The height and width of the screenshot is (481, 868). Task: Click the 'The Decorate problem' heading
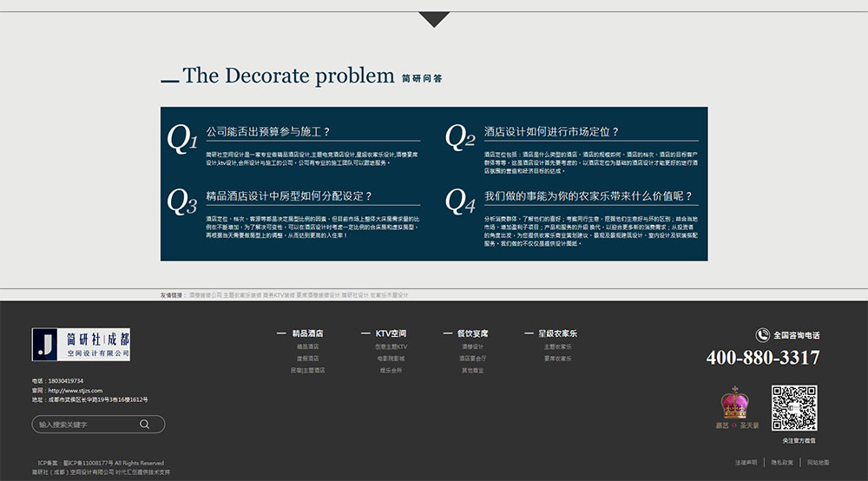click(x=288, y=76)
